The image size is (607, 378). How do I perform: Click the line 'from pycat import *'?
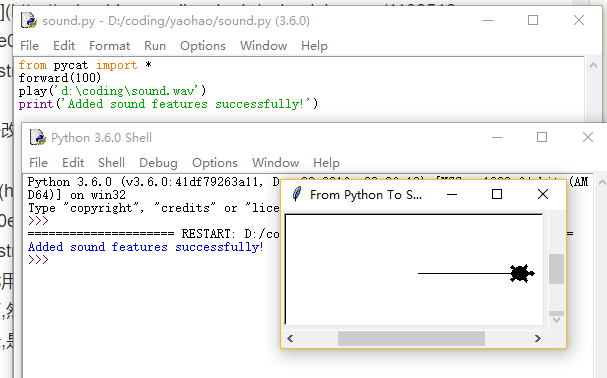[x=85, y=65]
